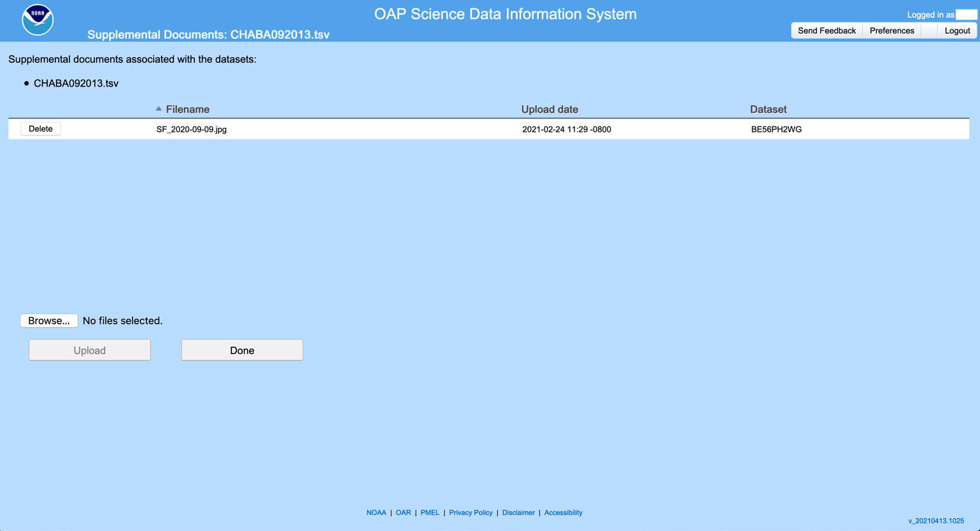Sort by the Upload date column

(x=550, y=110)
